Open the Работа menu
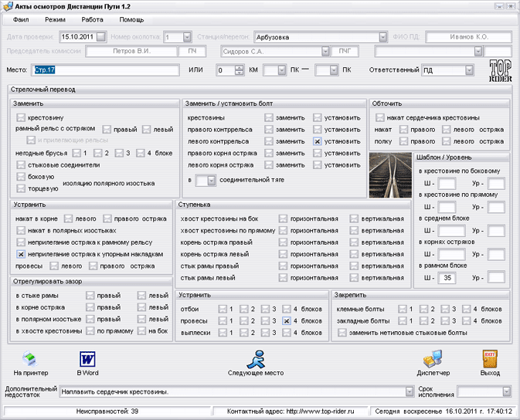520x420 pixels. coord(92,19)
